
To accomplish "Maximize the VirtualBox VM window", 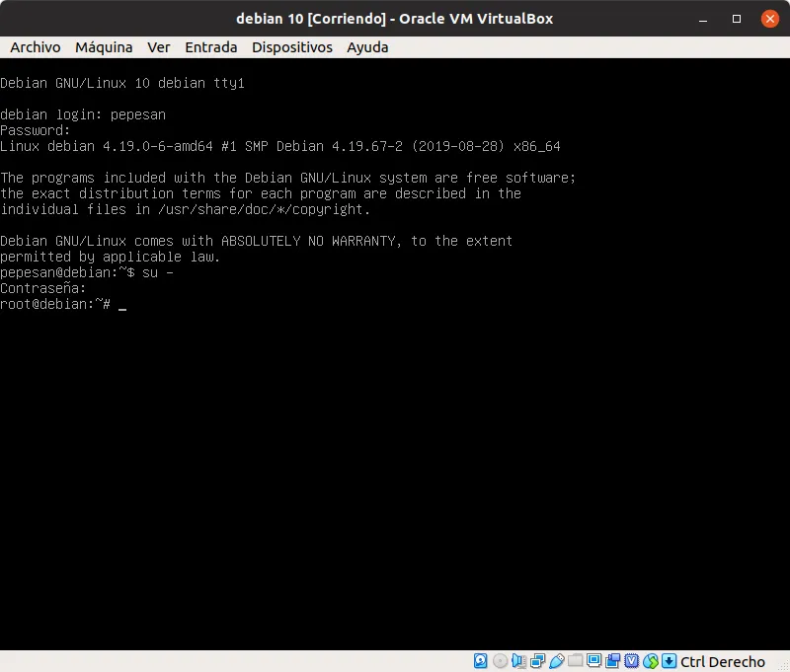I will [737, 19].
